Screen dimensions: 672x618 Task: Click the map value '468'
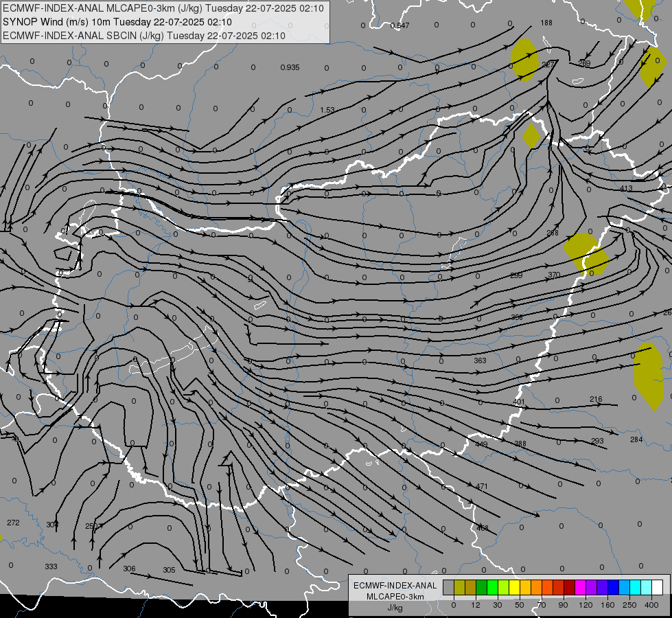483,528
